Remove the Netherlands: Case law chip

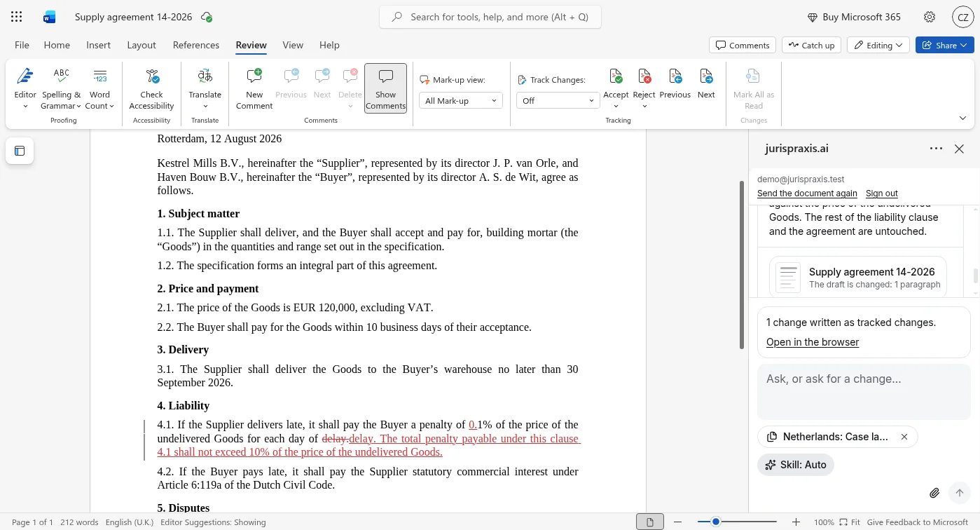coord(904,437)
